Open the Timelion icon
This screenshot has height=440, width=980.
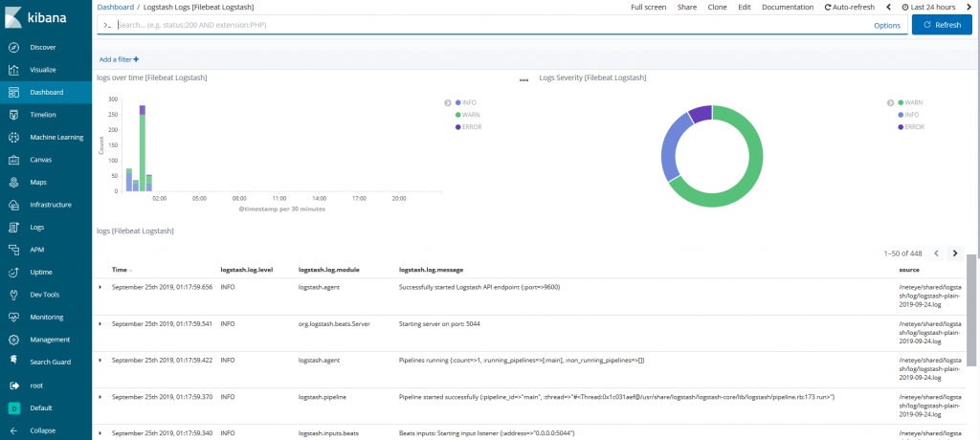tap(13, 115)
